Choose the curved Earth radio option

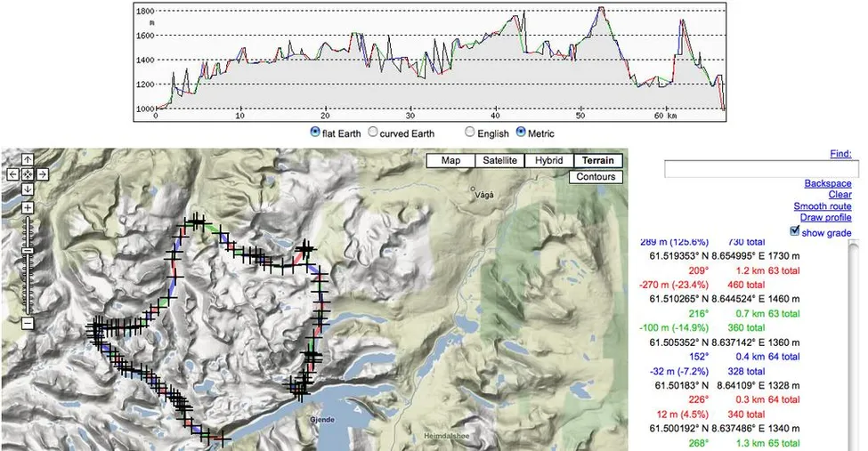[373, 133]
